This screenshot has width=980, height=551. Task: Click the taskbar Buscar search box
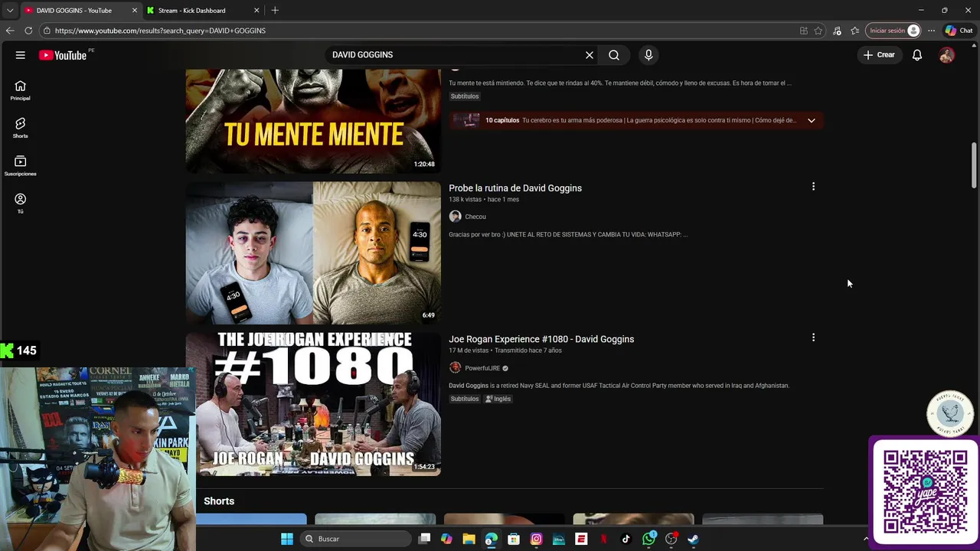tap(355, 539)
